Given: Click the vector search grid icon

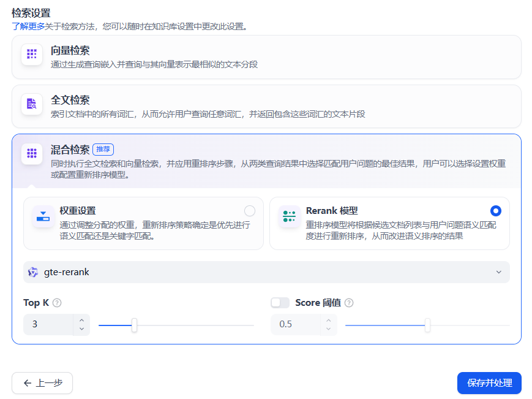Looking at the screenshot, I should 32,54.
